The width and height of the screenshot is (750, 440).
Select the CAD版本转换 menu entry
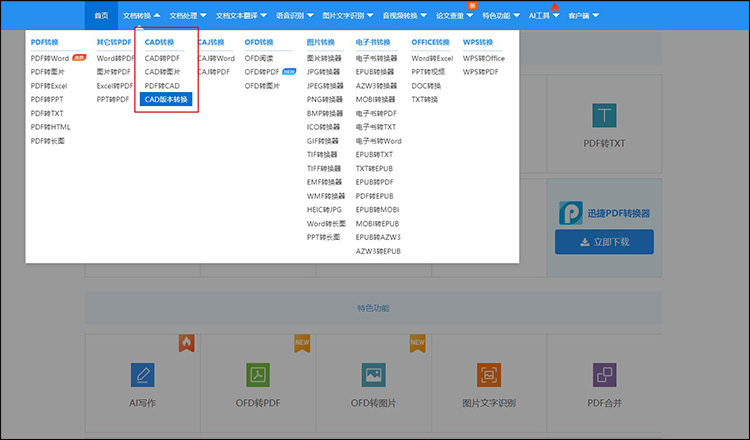[x=166, y=99]
